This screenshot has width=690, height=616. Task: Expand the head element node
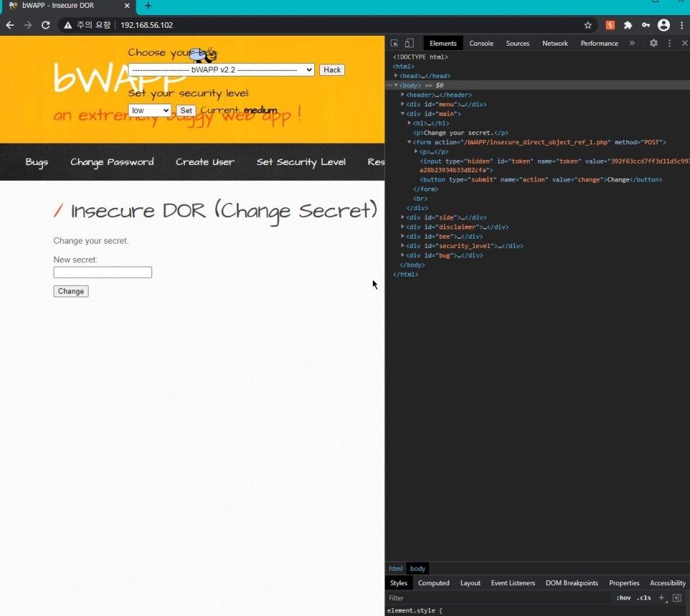pos(396,76)
